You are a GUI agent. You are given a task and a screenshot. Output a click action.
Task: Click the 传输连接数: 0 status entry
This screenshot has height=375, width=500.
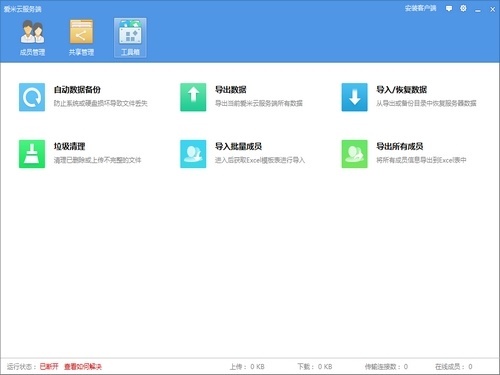click(386, 367)
